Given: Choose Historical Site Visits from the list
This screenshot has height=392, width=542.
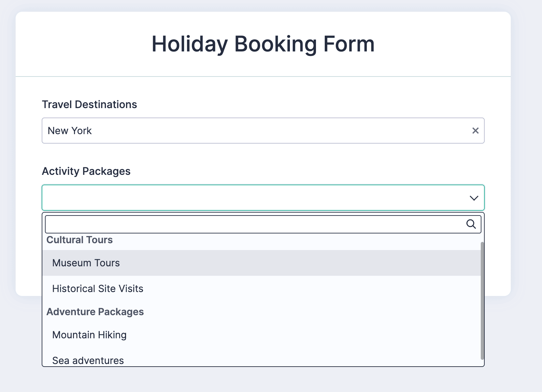Looking at the screenshot, I should (x=98, y=288).
